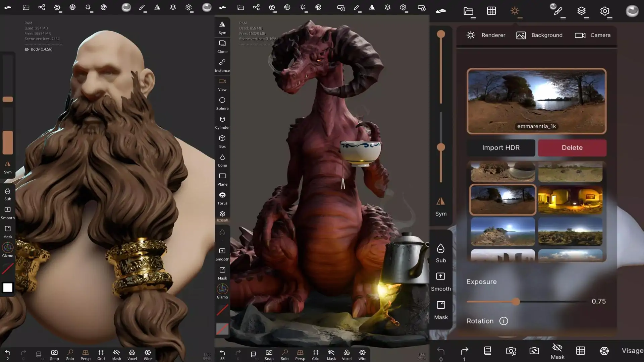The width and height of the screenshot is (644, 362).
Task: Add a Cylinder primitive from the middle toolbar
Action: (222, 122)
